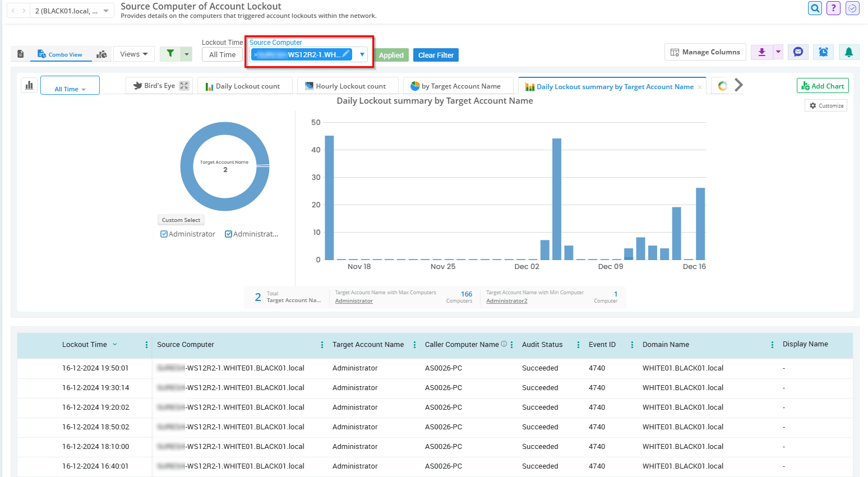Click the green funnel filter icon

(170, 54)
